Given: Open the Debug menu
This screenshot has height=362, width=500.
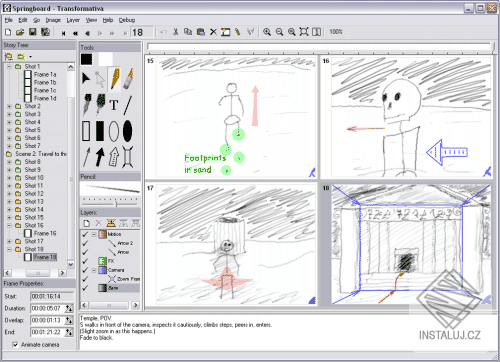Looking at the screenshot, I should [x=127, y=20].
